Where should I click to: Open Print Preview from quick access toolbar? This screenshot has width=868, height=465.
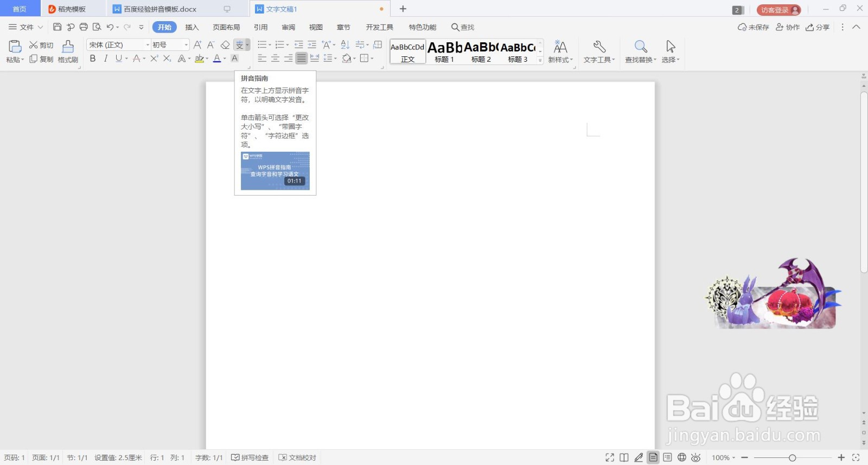[97, 27]
